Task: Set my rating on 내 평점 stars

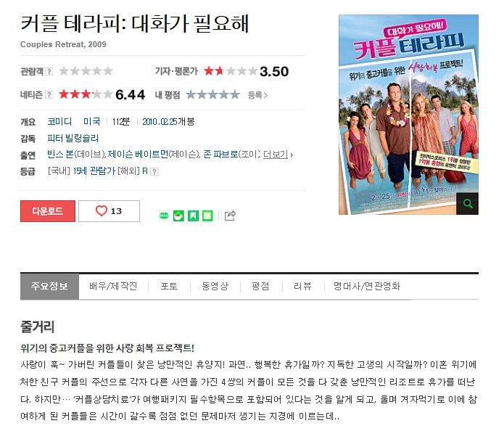Action: click(x=212, y=95)
